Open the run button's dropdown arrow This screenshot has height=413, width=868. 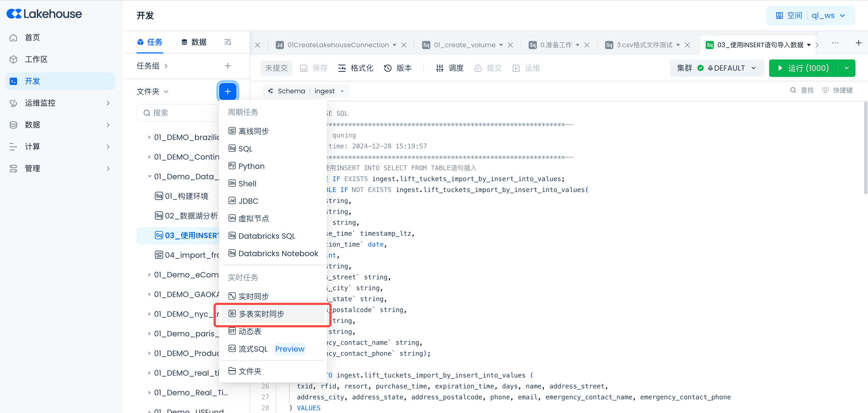[846, 68]
